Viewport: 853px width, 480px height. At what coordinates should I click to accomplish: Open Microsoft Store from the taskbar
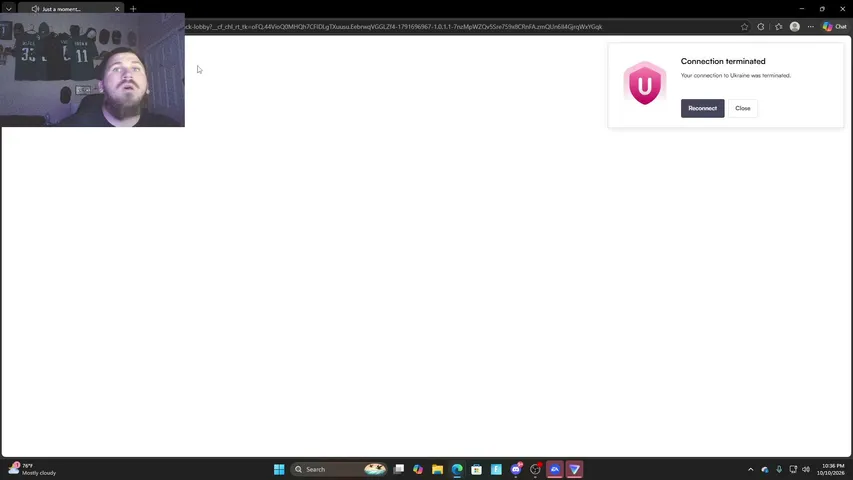coord(477,469)
